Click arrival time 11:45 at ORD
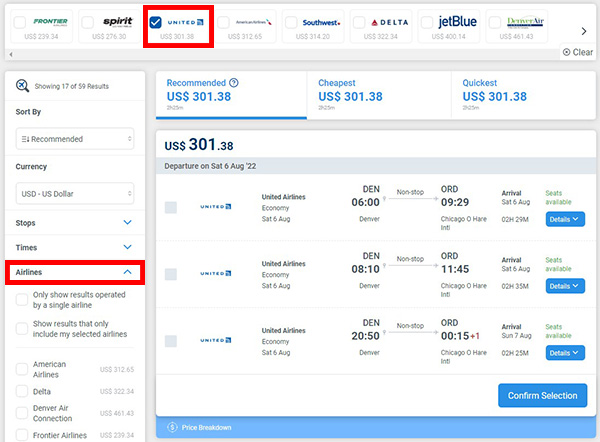600x442 pixels. [455, 269]
